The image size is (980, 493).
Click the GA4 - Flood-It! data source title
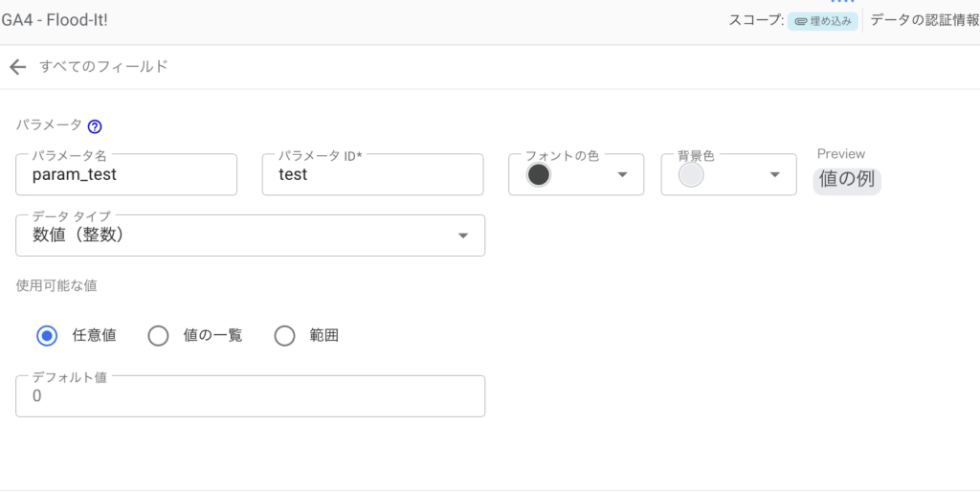click(x=55, y=20)
